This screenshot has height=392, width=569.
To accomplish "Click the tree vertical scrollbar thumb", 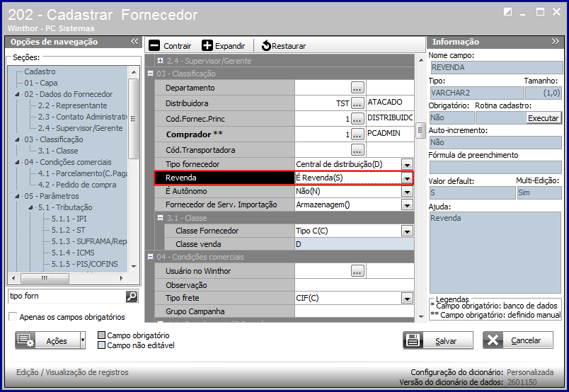I will (x=134, y=119).
